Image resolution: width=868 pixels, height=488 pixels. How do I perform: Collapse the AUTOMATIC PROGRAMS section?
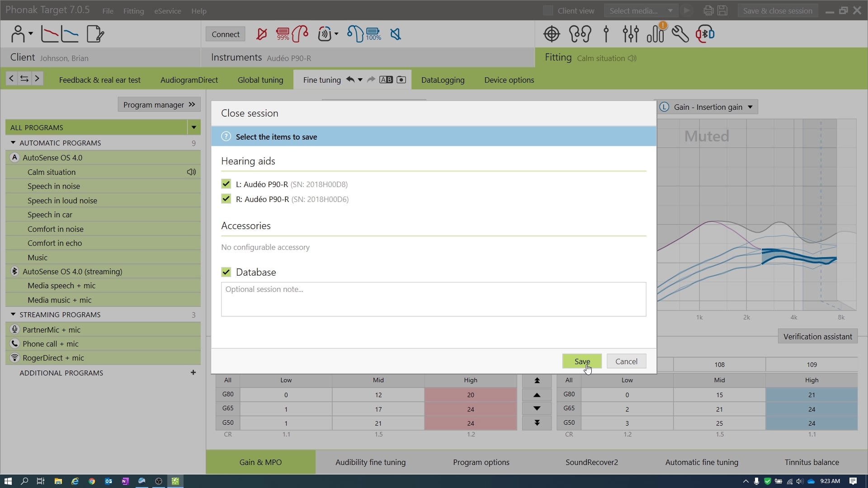point(13,142)
